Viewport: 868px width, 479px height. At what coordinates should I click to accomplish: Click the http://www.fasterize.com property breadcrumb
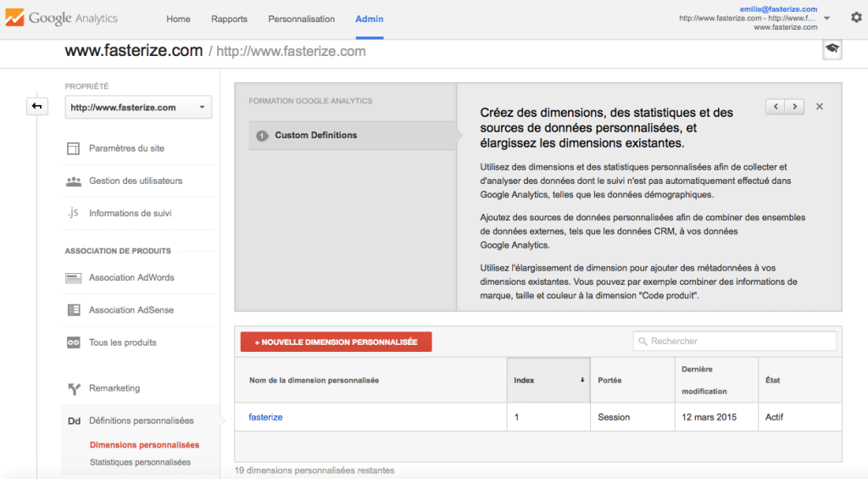click(291, 52)
